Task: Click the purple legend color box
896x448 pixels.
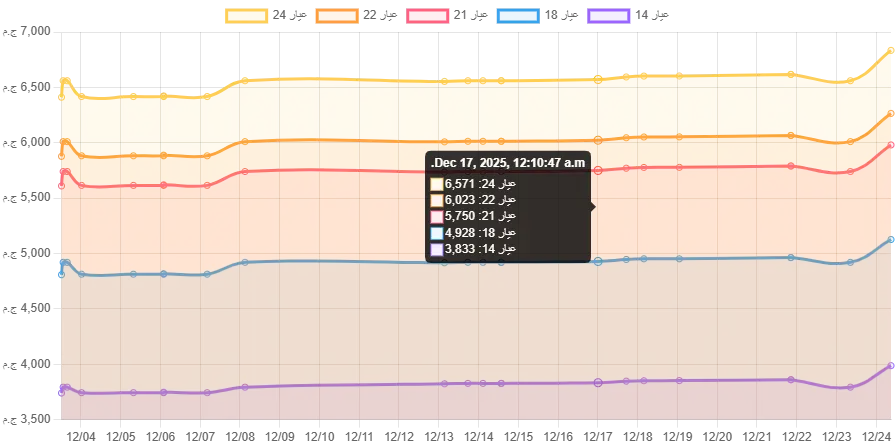Action: [608, 16]
